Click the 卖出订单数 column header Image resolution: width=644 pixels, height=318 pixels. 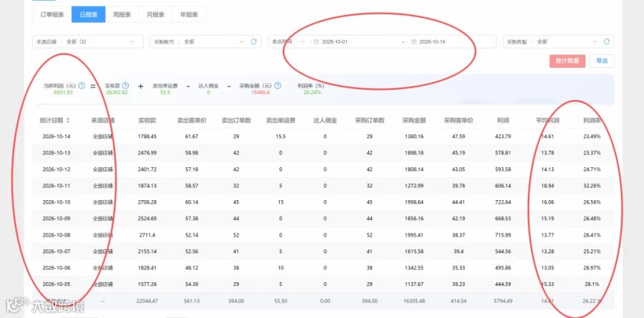pos(236,121)
